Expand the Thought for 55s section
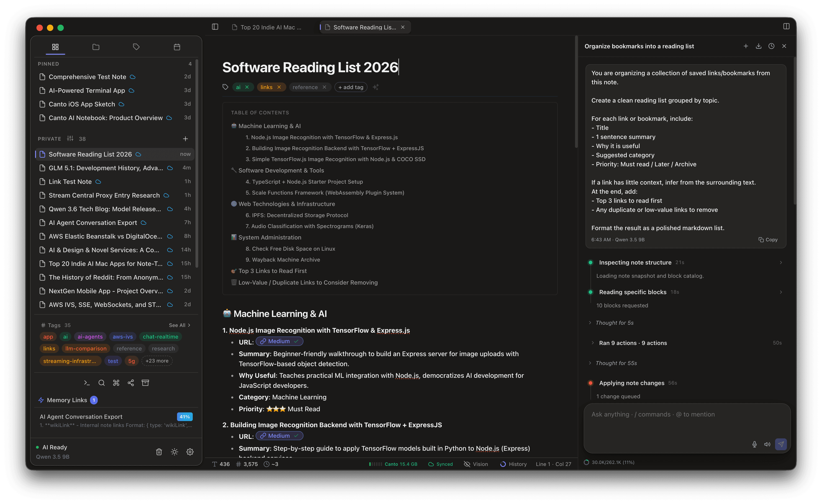 click(x=613, y=363)
